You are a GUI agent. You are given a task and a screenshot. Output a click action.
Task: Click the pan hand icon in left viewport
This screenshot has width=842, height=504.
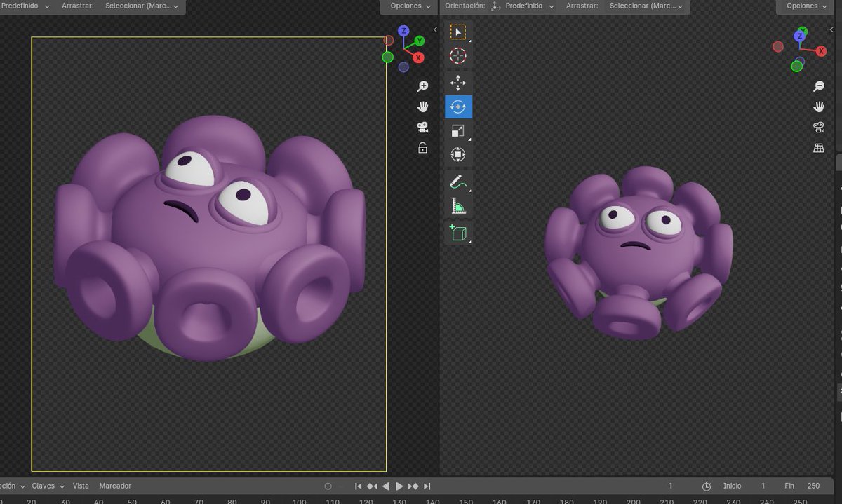[x=422, y=107]
